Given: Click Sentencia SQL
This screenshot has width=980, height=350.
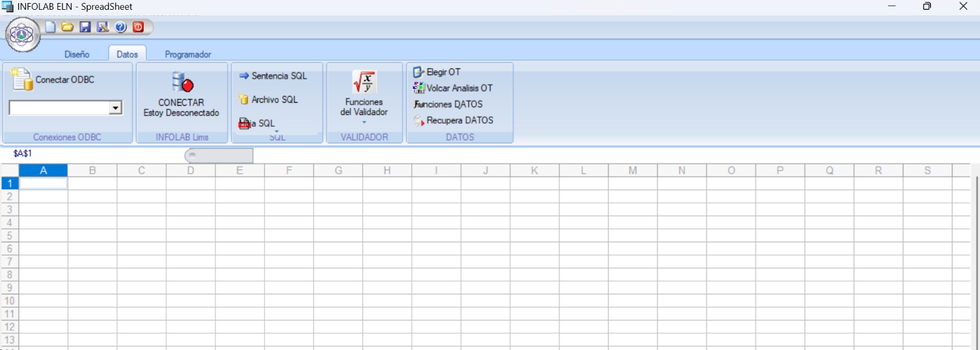Looking at the screenshot, I should (273, 76).
